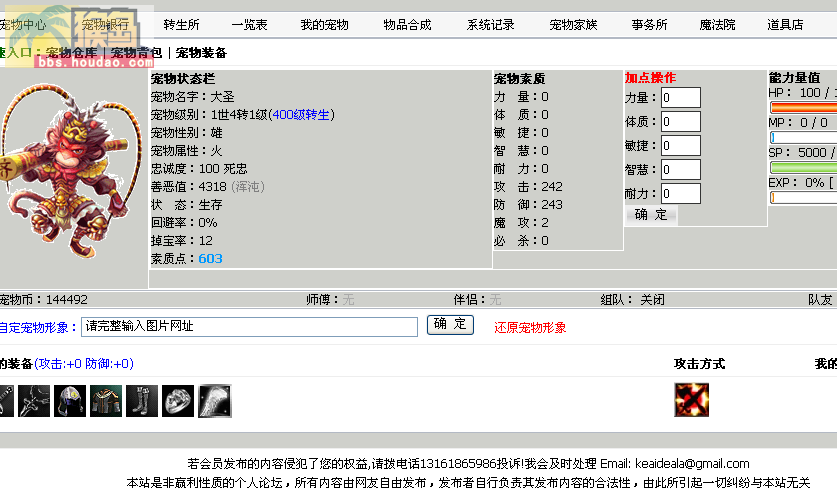This screenshot has height=491, width=837.
Task: Select the armor jacket equipment slot
Action: tap(106, 401)
